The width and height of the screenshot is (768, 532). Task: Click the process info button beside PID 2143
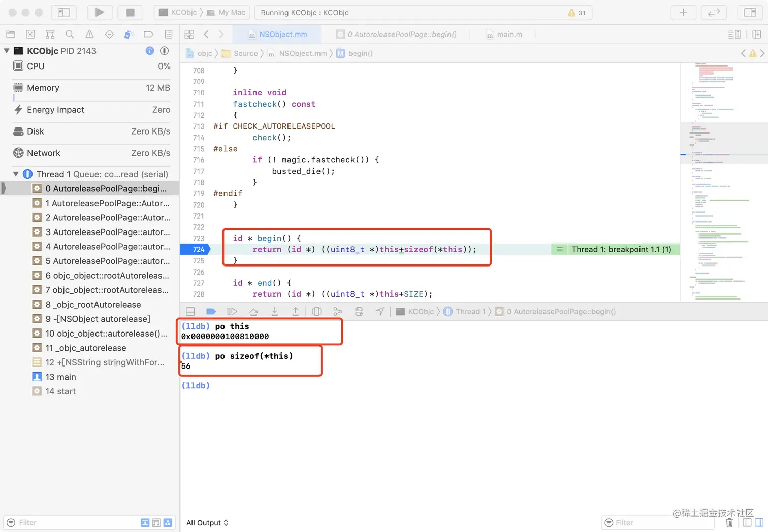150,51
